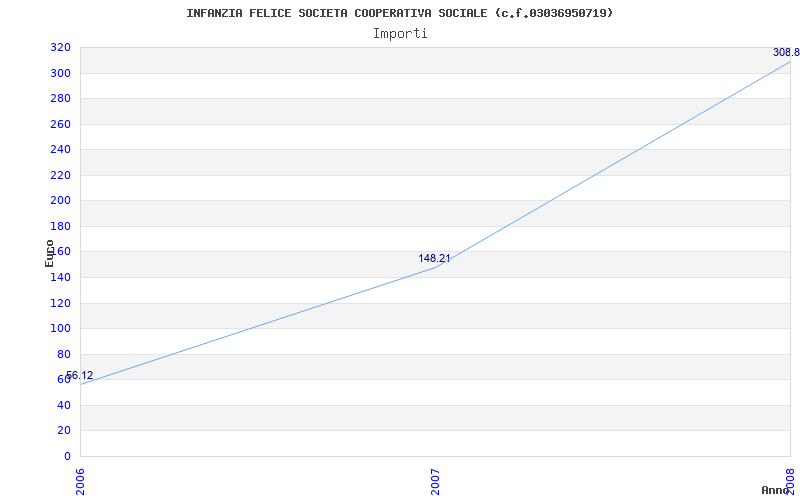Click the y-axis value 80
The width and height of the screenshot is (800, 500).
[64, 354]
